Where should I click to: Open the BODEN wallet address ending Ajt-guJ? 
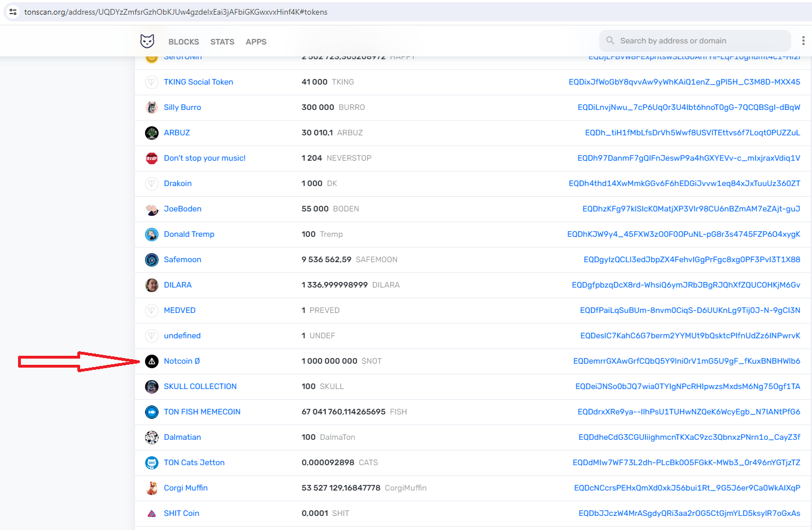(691, 209)
